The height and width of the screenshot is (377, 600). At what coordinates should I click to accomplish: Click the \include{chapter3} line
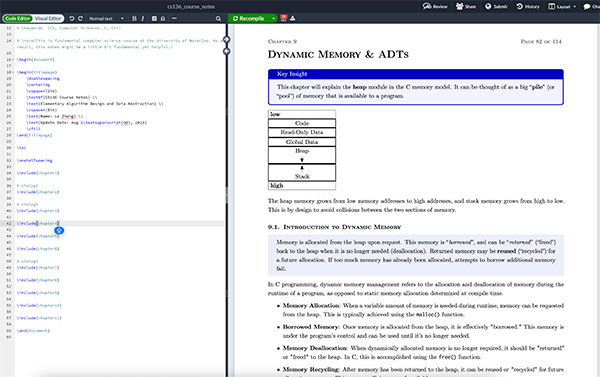pos(38,211)
